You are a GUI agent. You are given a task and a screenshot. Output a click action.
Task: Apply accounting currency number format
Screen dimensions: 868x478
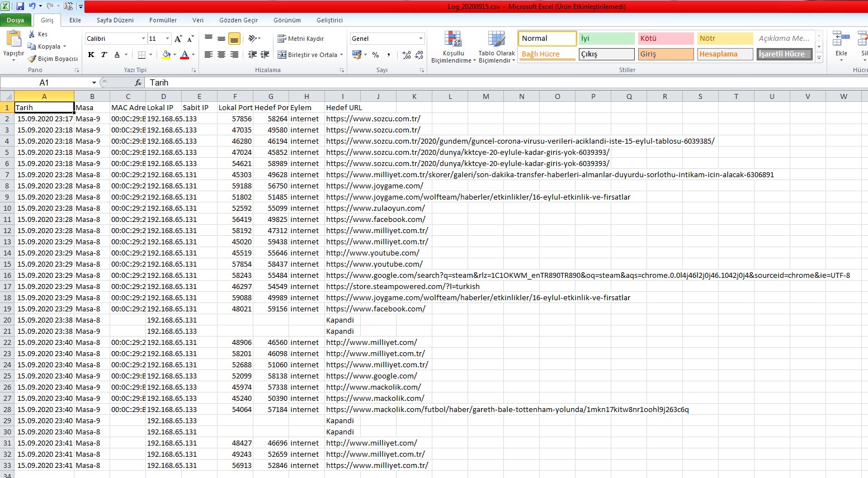click(357, 55)
